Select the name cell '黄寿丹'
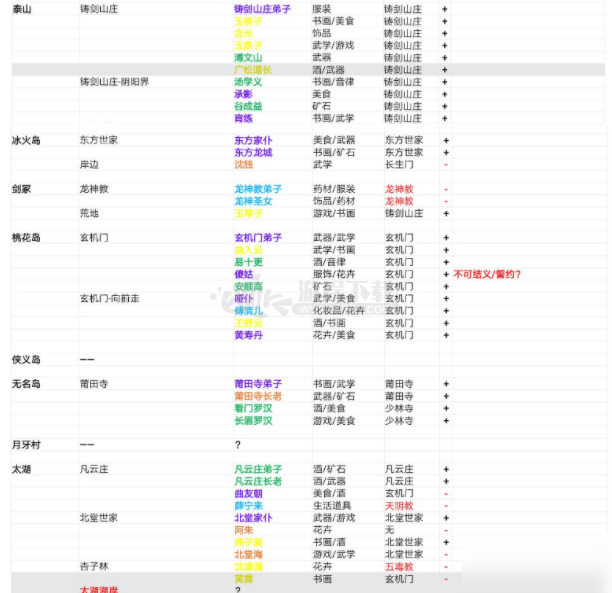The width and height of the screenshot is (612, 593). tap(248, 335)
